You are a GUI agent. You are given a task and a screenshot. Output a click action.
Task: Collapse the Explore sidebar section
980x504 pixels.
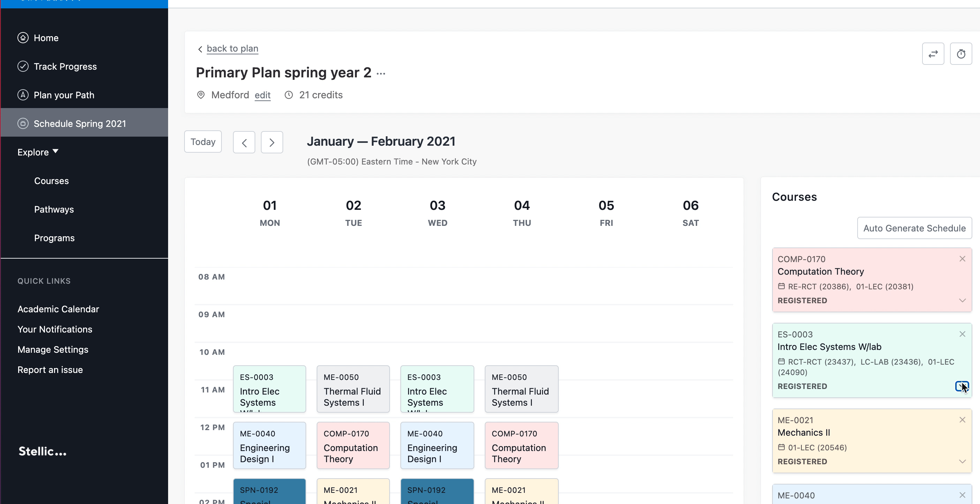click(x=38, y=152)
